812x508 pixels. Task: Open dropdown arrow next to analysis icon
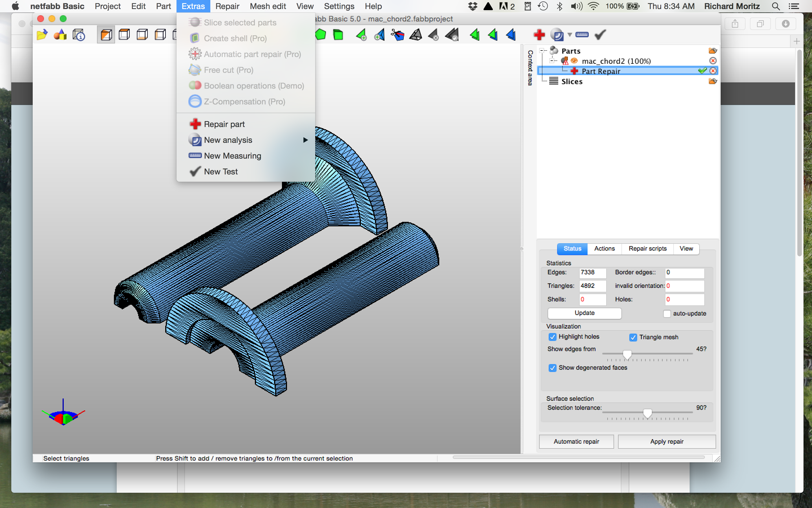(570, 35)
